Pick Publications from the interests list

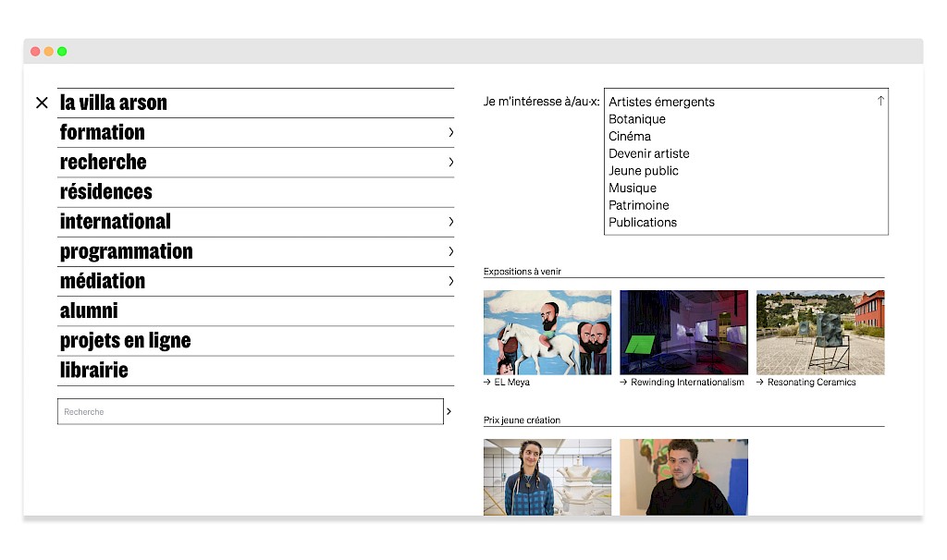643,223
